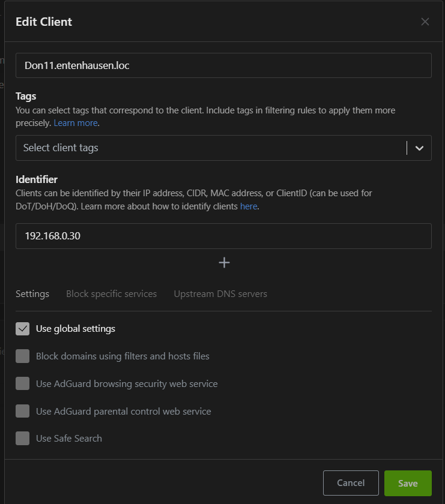Cancel editing the client
Screen dimensions: 445x504
[351, 483]
